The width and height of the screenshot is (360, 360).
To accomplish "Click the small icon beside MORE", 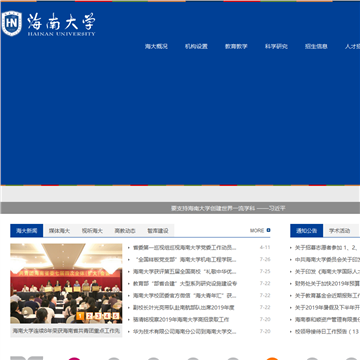I will point(269,230).
